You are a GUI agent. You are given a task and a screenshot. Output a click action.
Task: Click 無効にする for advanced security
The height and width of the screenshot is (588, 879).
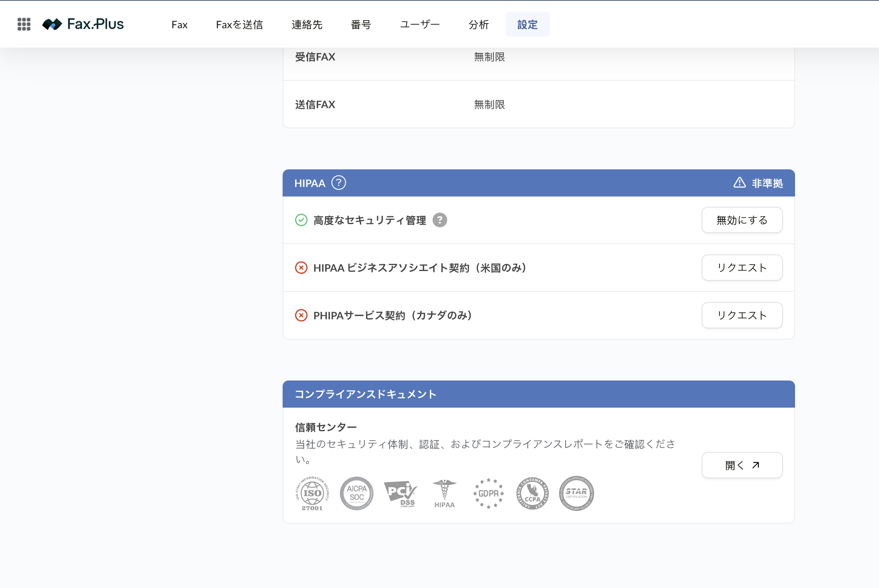pos(742,220)
